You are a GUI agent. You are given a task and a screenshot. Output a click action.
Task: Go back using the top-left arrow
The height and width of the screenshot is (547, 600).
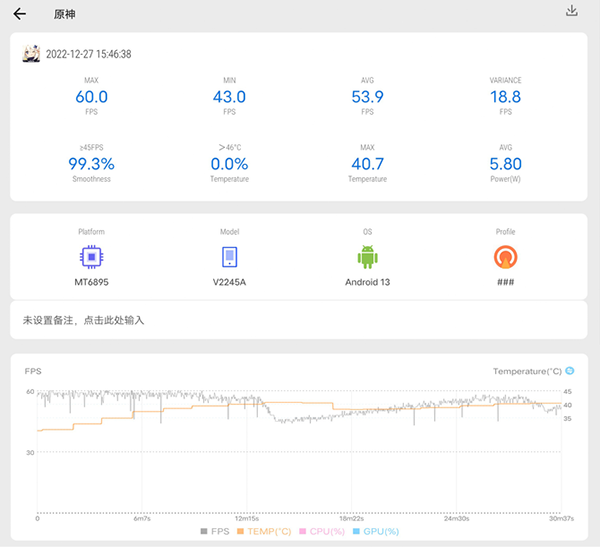[19, 14]
